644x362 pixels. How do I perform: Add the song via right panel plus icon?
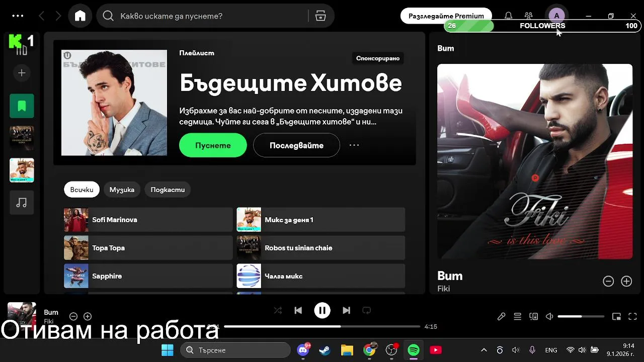pyautogui.click(x=626, y=282)
